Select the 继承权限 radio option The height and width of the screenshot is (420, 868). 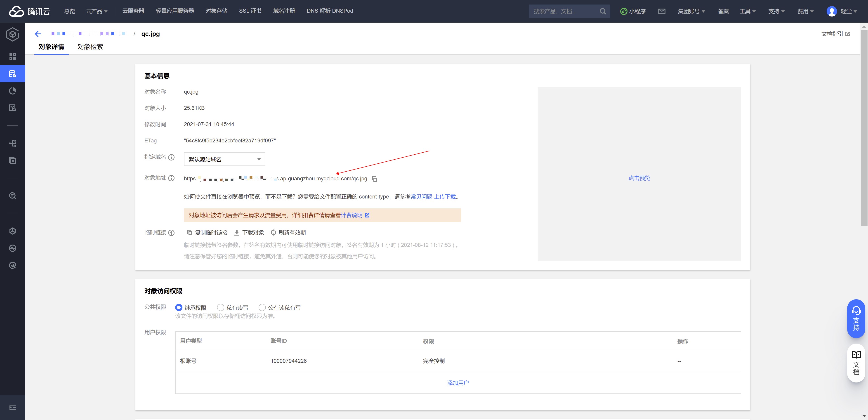pos(179,307)
